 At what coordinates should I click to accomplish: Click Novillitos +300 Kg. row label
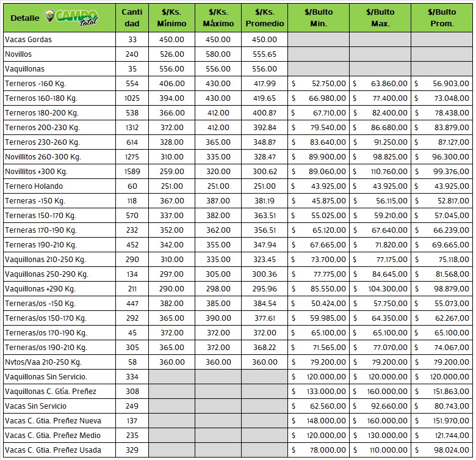[36, 172]
